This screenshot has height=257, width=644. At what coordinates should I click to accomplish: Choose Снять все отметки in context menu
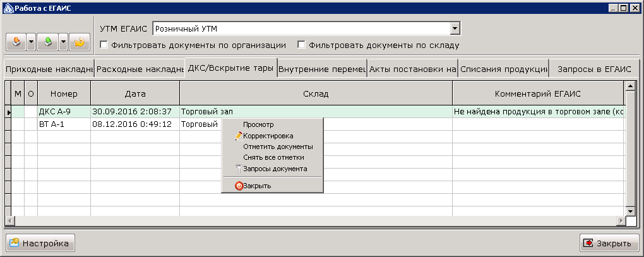(x=272, y=157)
